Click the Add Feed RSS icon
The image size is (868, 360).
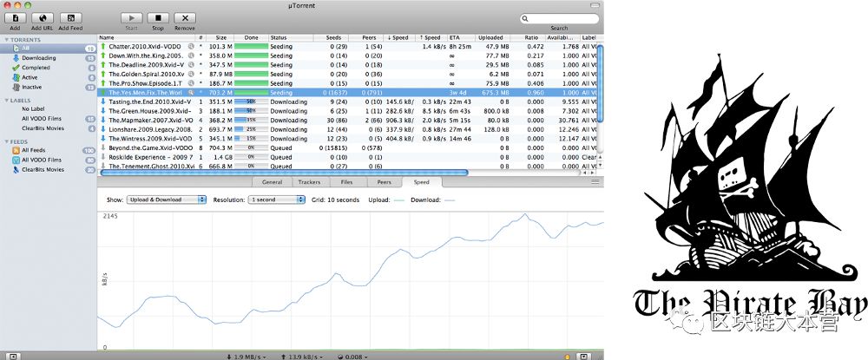70,18
